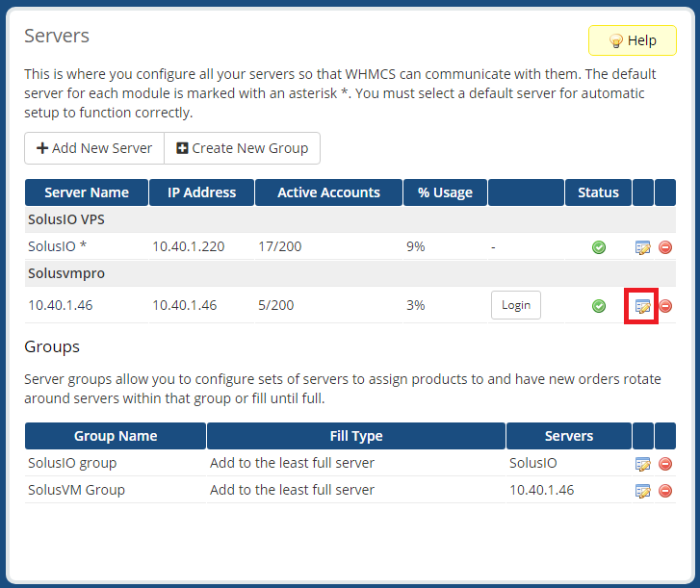Edit the SolusIO group row
700x588 pixels.
(x=642, y=464)
